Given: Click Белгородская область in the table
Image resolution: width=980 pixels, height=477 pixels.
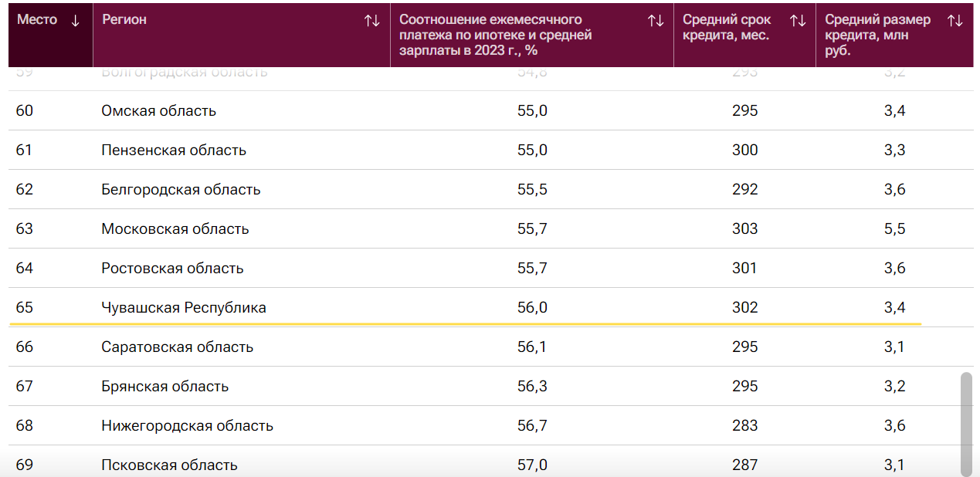Looking at the screenshot, I should [181, 190].
